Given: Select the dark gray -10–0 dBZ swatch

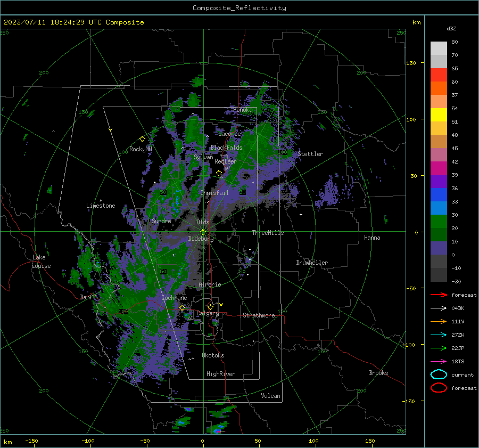Looking at the screenshot, I should pyautogui.click(x=439, y=261).
